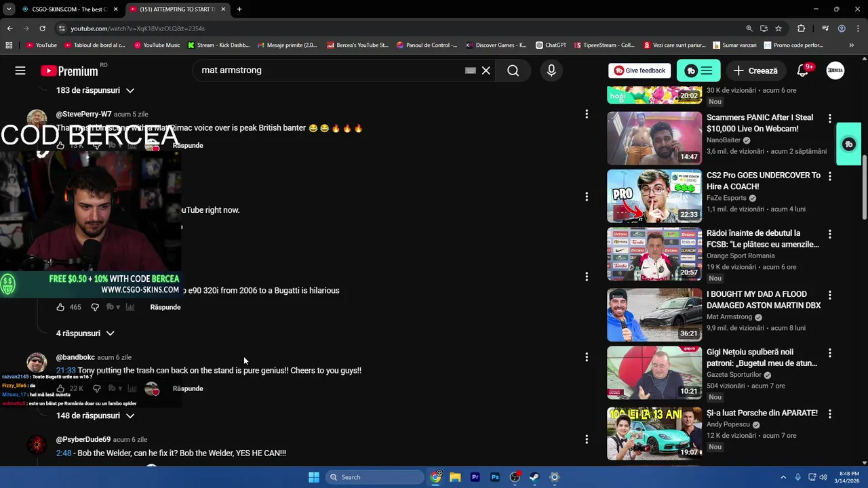This screenshot has height=488, width=868.
Task: Open the Bercea account avatar menu
Action: click(835, 70)
